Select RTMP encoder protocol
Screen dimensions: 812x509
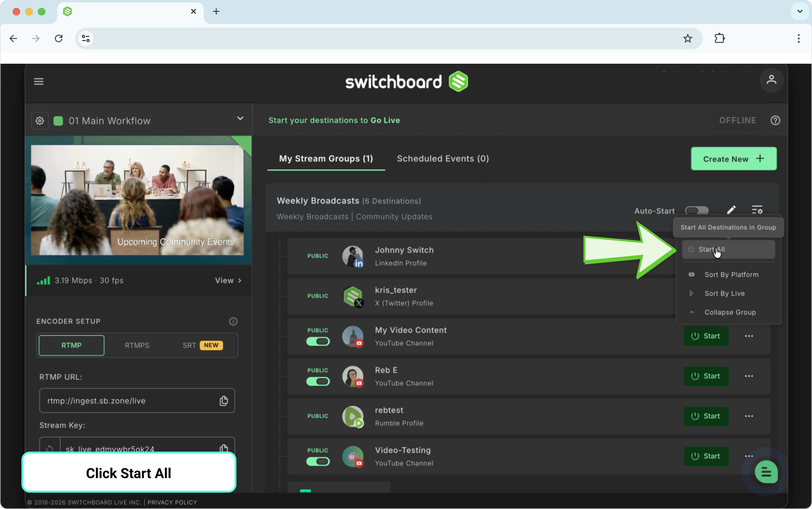pyautogui.click(x=71, y=345)
